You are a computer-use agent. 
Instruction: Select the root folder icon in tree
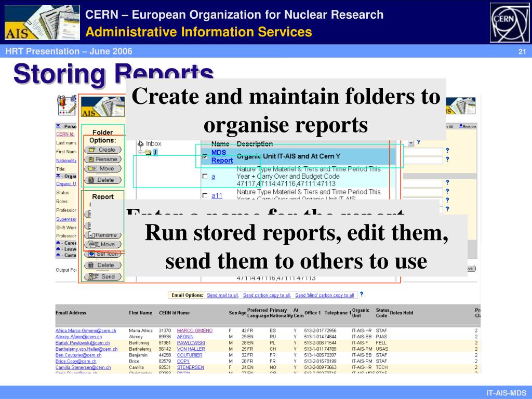click(x=148, y=152)
